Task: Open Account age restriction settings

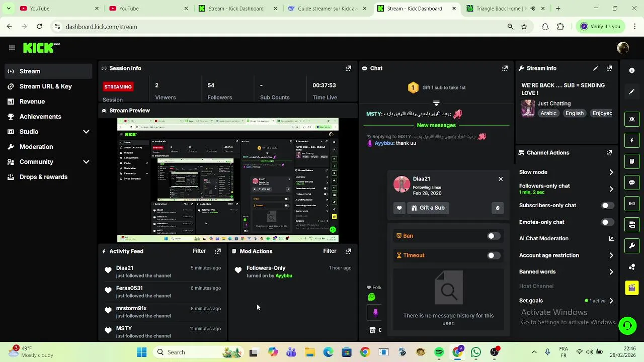Action: [567, 255]
